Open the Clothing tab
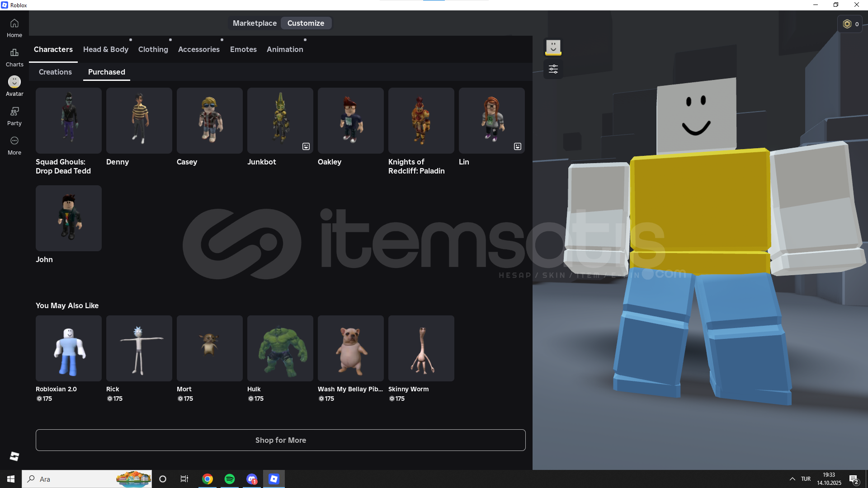This screenshot has width=868, height=488. 153,49
